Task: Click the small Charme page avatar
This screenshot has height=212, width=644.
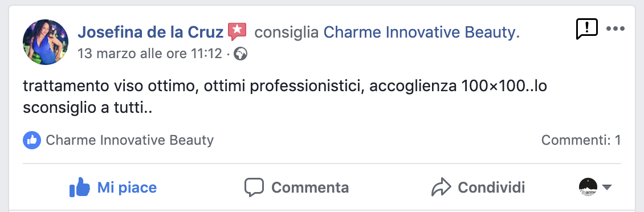Action: pos(588,187)
